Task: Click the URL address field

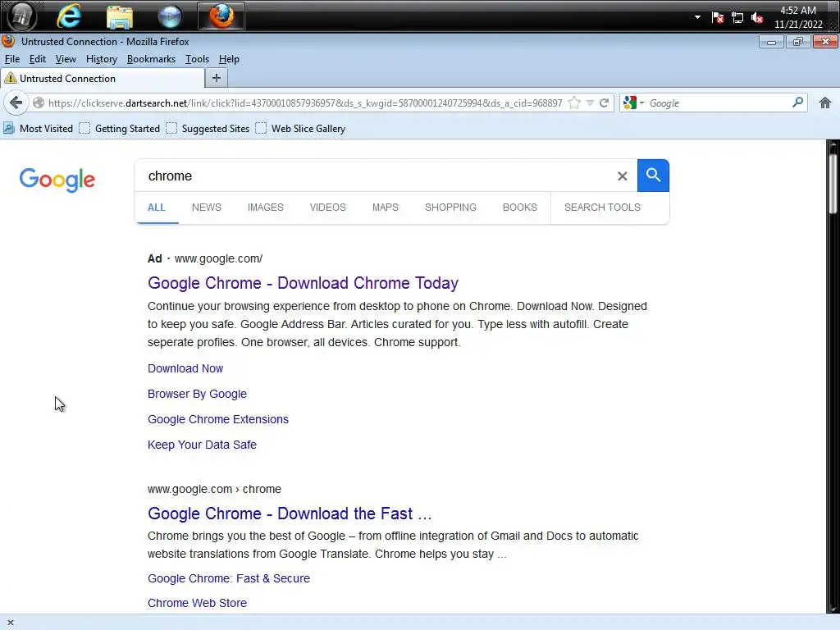Action: [305, 103]
